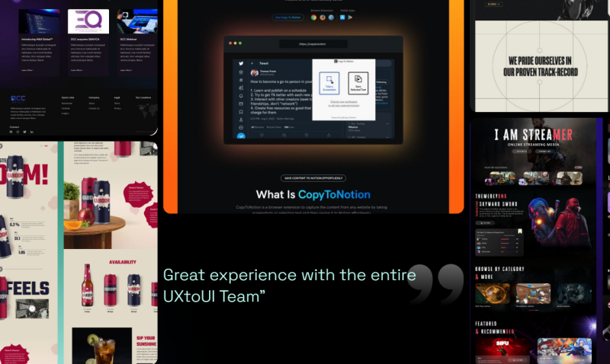Viewport: 610px width, 364px height.
Task: Click Thomas Frank's tweet avatar
Action: (x=255, y=72)
